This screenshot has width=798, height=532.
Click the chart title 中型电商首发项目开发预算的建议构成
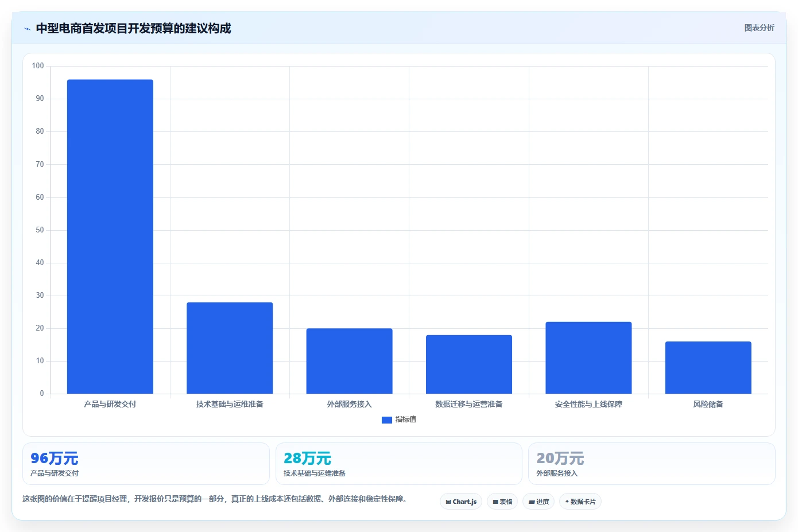[133, 28]
